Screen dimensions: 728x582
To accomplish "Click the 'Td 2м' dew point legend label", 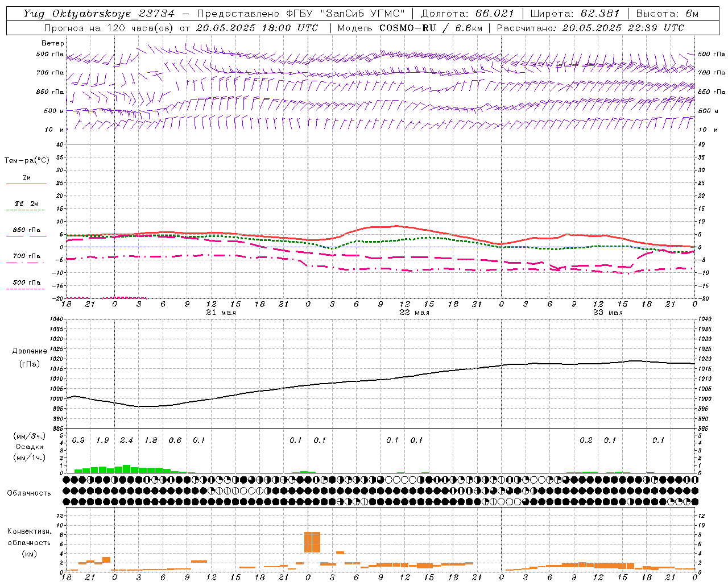I will (x=27, y=203).
